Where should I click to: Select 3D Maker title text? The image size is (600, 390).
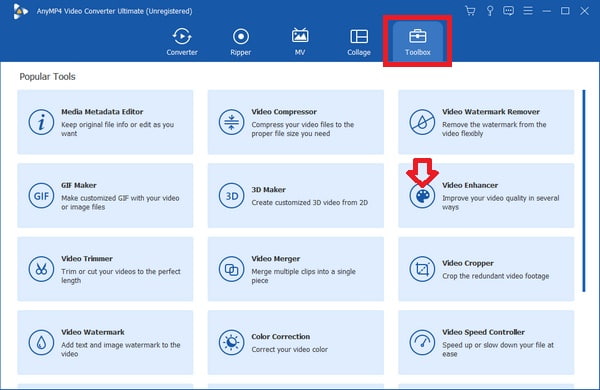coord(269,190)
